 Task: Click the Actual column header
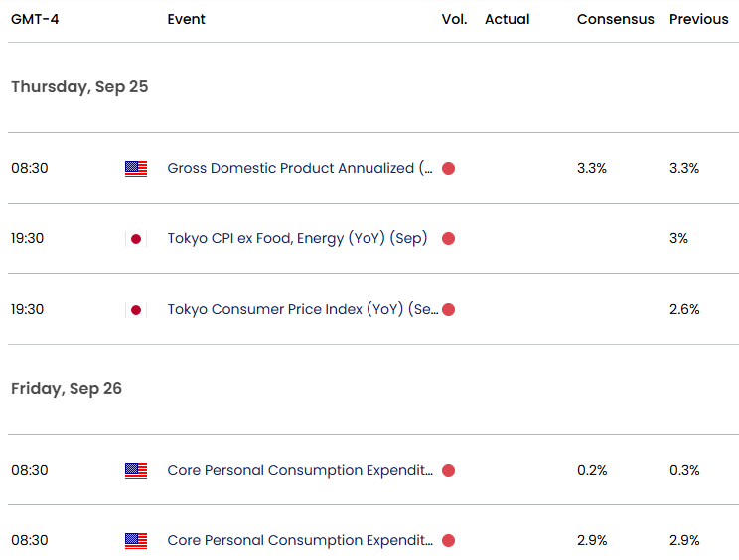507,19
